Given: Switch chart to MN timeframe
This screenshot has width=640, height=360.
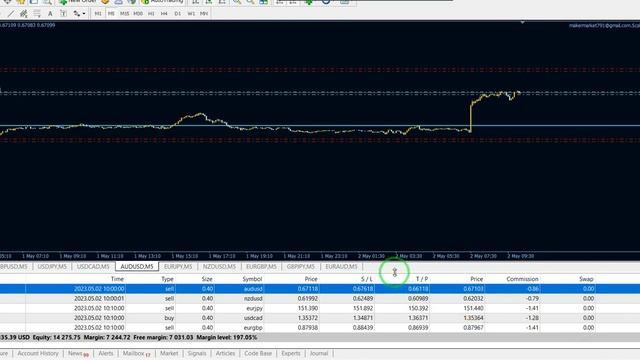Looking at the screenshot, I should [x=204, y=14].
